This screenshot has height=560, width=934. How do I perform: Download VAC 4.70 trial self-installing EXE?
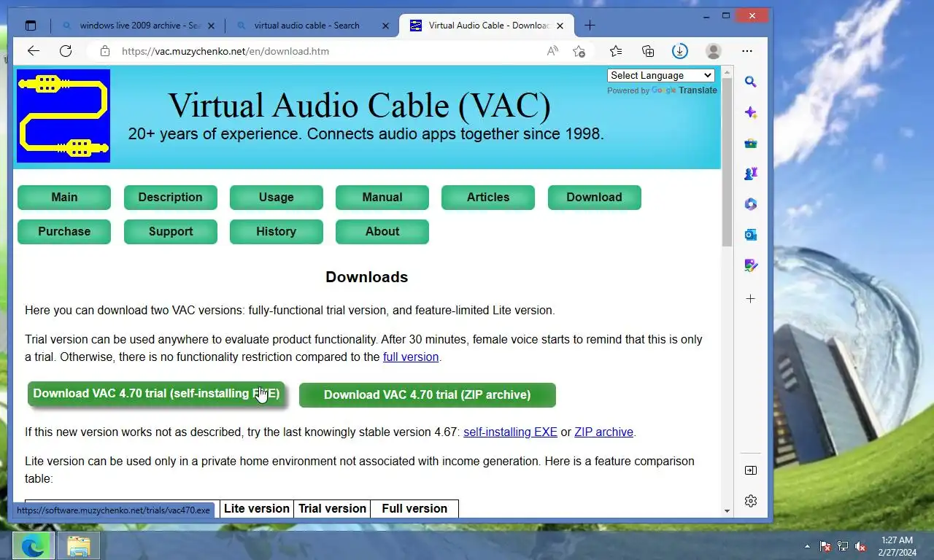point(156,394)
